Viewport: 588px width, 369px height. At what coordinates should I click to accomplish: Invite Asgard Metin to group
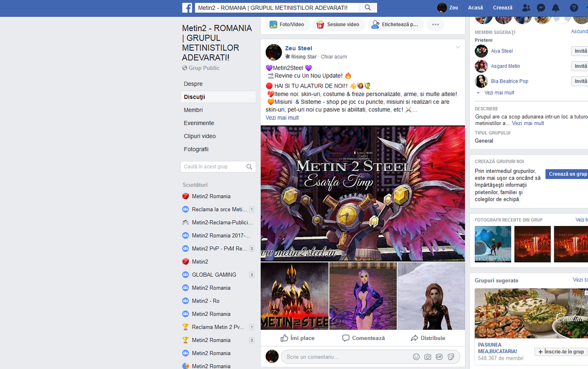point(580,66)
